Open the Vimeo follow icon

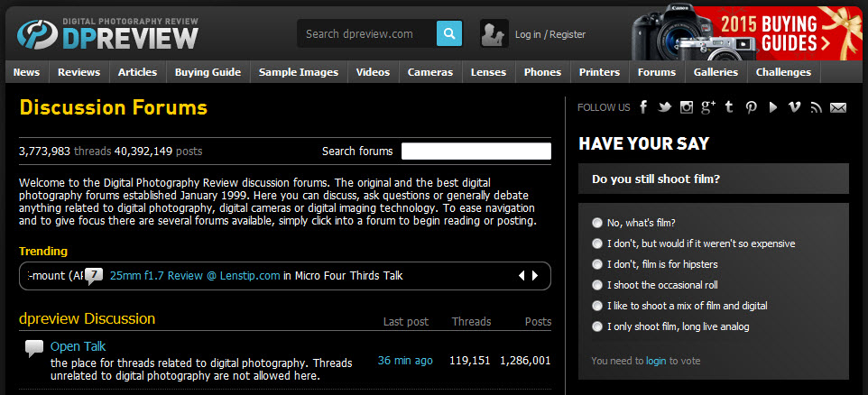click(x=794, y=107)
